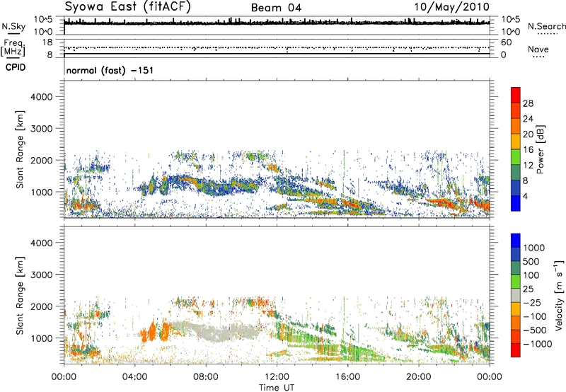
Task: Select the "normal (fast) -151" CPID text
Action: tap(110, 70)
